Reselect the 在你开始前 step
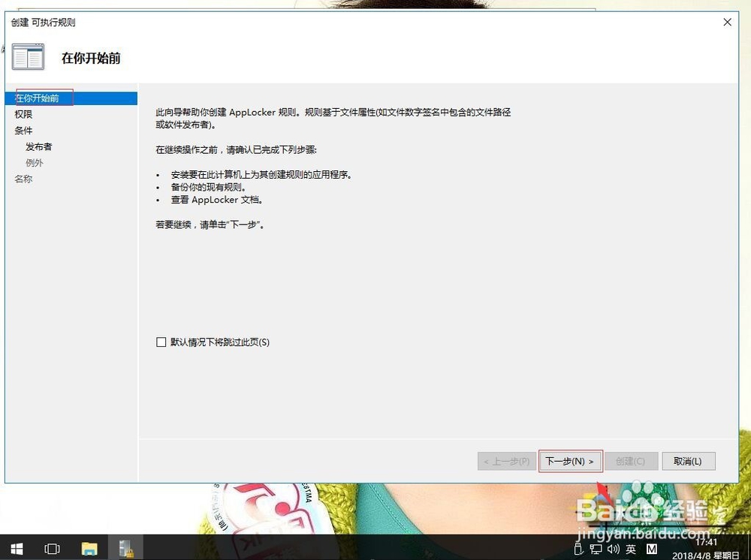The height and width of the screenshot is (560, 751). point(37,98)
